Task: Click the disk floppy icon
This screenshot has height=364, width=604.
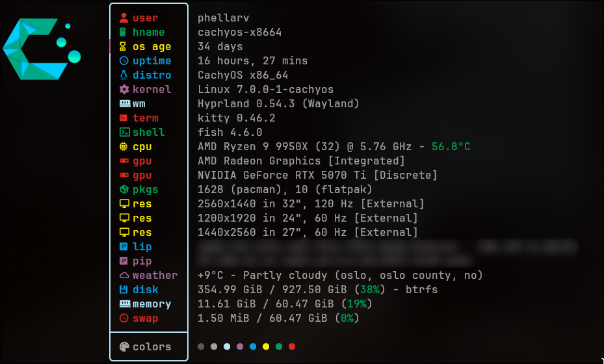Action: point(124,289)
